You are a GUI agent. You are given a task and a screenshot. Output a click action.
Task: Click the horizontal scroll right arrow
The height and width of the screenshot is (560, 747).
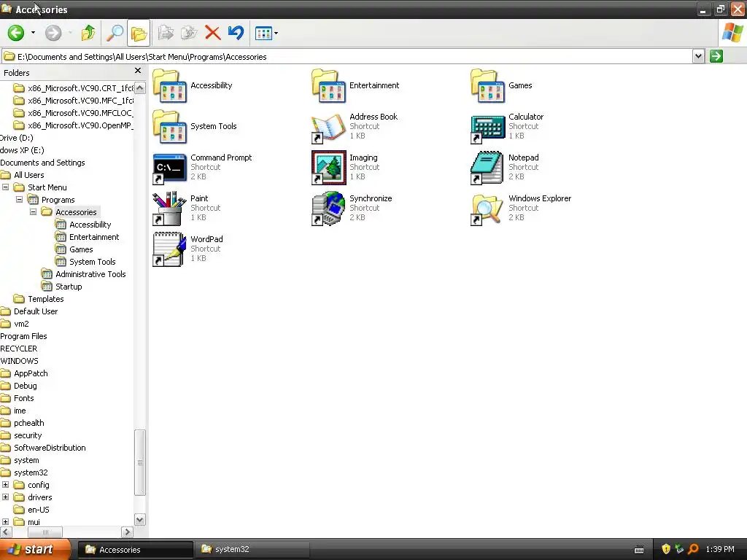click(x=127, y=532)
